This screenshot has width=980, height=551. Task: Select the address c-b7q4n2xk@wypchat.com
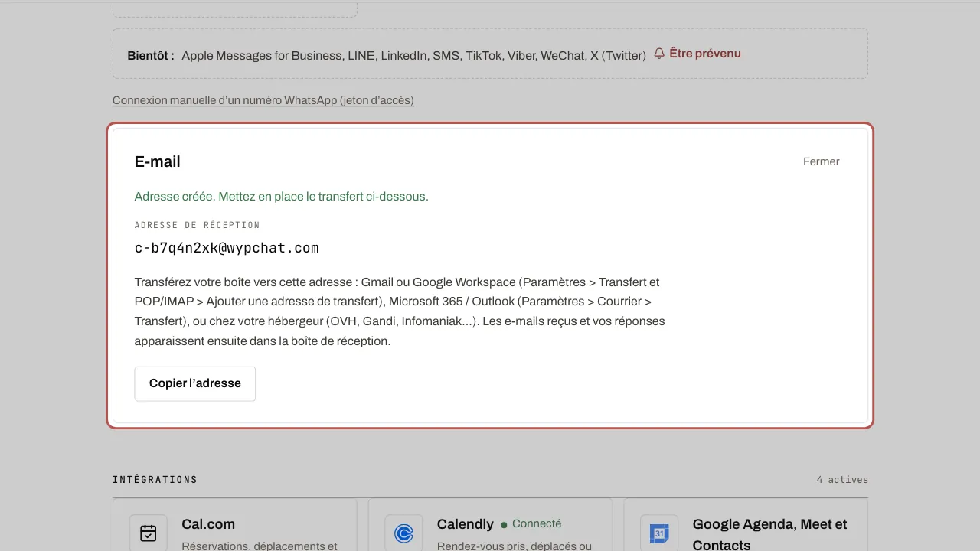[x=227, y=248]
